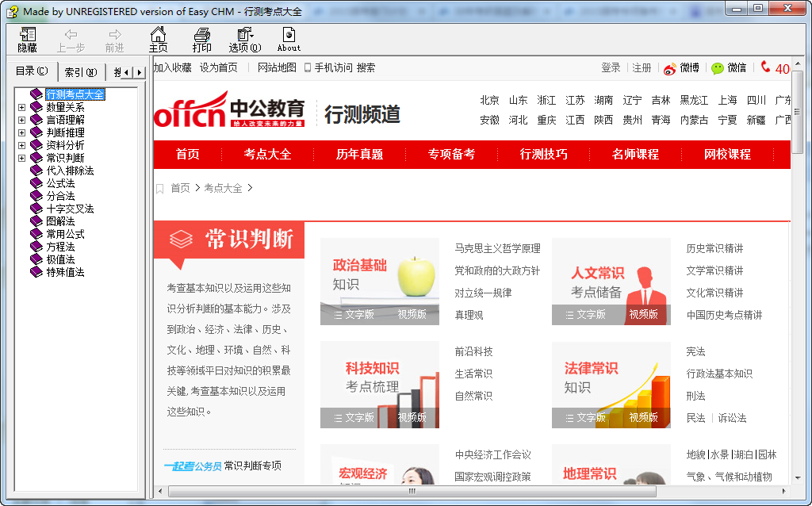The image size is (812, 506).
Task: Expand the 判断推理 tree node
Action: [x=21, y=132]
